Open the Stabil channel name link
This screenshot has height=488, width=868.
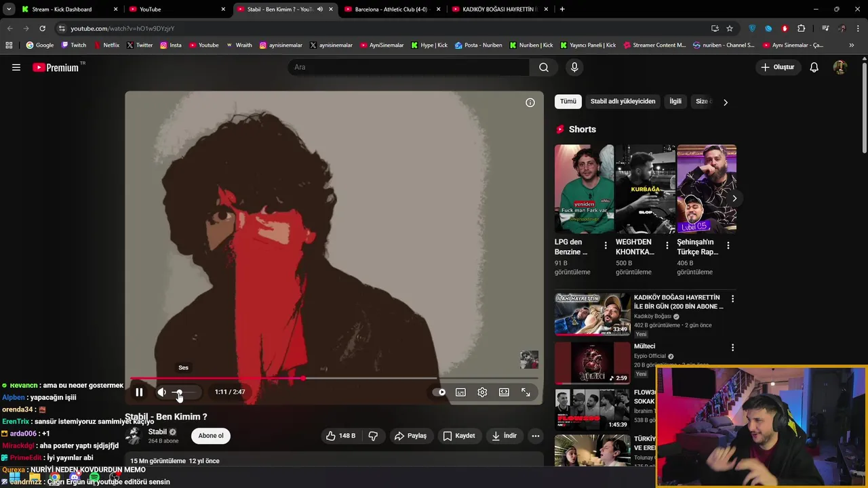[x=157, y=432]
